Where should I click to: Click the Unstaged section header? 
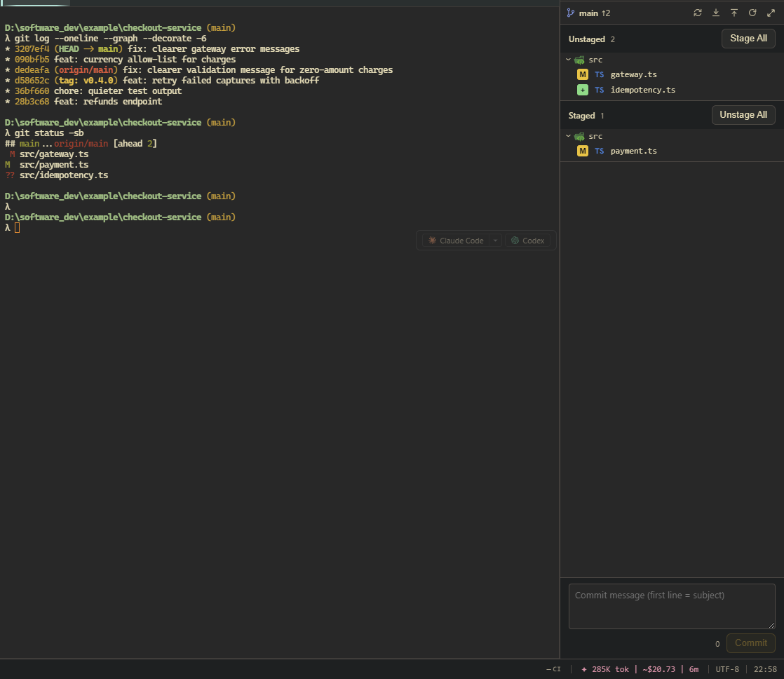[586, 39]
